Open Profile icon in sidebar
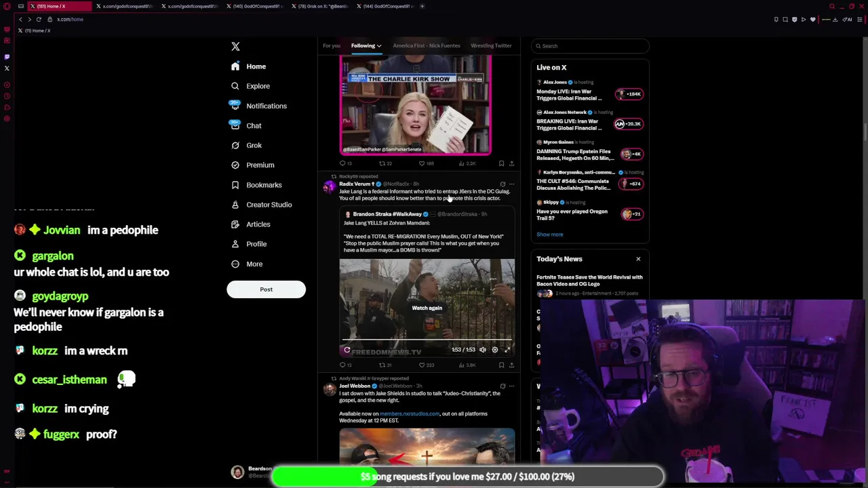This screenshot has width=868, height=488. click(x=235, y=243)
